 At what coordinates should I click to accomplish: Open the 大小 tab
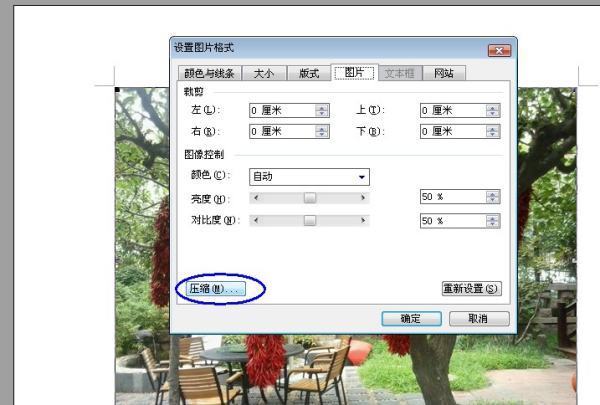tap(264, 73)
